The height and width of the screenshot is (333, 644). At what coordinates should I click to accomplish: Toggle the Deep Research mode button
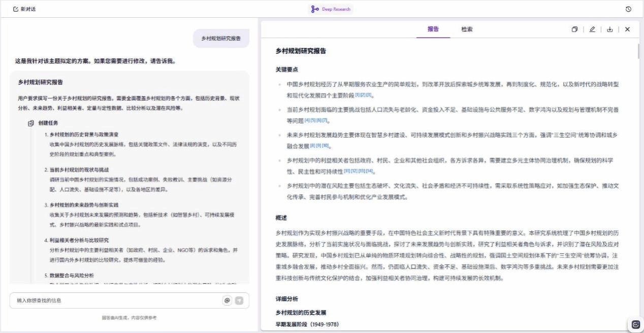click(x=331, y=9)
